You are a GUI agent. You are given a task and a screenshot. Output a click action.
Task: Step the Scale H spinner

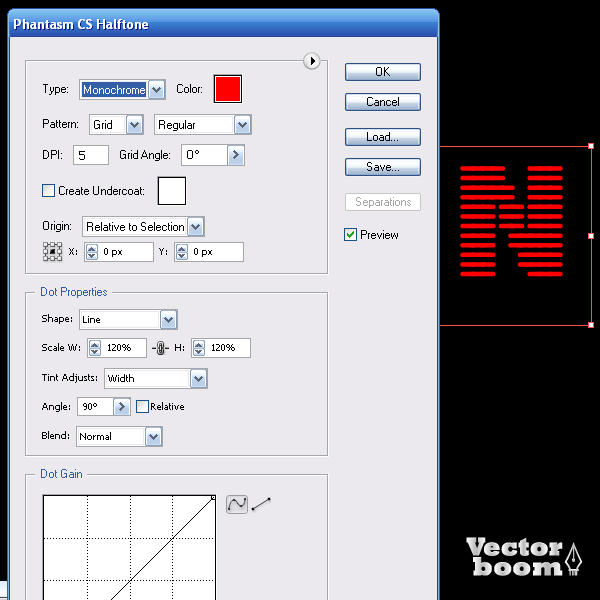pyautogui.click(x=199, y=348)
